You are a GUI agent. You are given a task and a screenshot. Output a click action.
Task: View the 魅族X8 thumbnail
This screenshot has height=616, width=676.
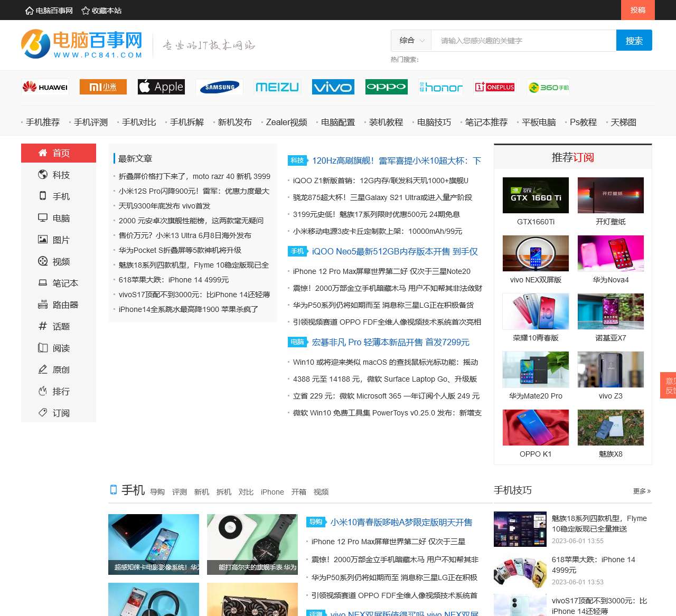tap(611, 428)
